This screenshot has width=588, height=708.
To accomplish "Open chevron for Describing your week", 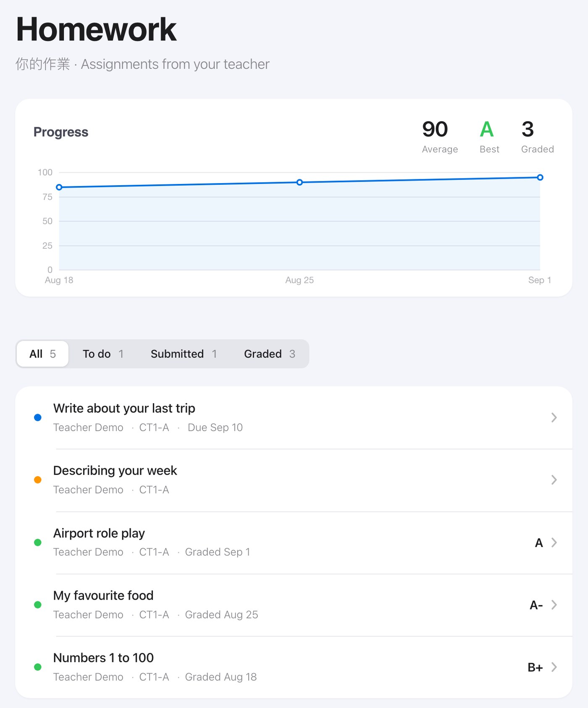I will [x=554, y=480].
